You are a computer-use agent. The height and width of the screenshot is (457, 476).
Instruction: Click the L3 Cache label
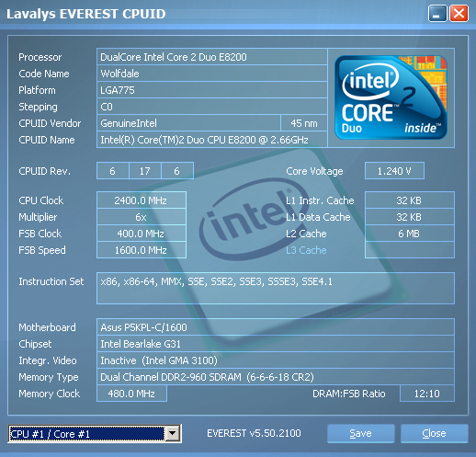pos(306,250)
